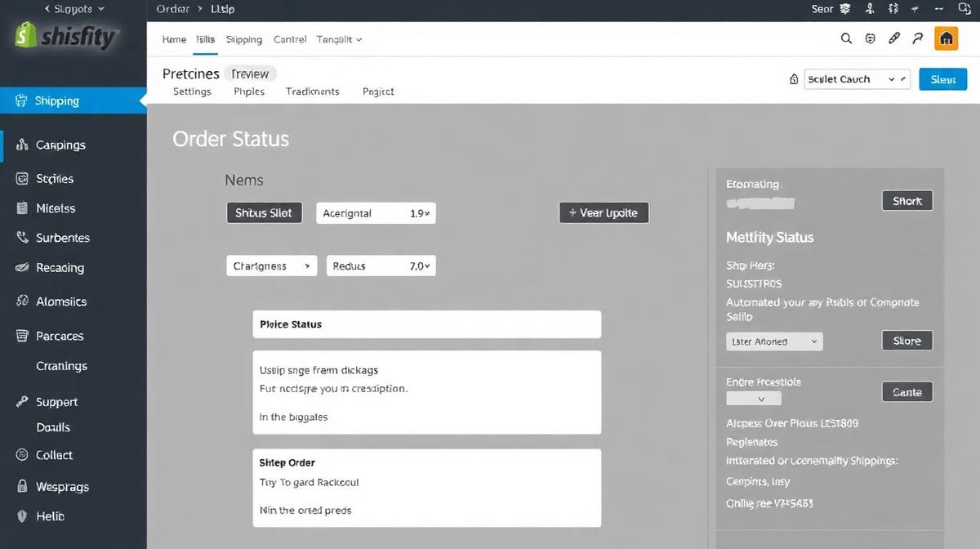Click the Order breadcrumb link

[172, 9]
